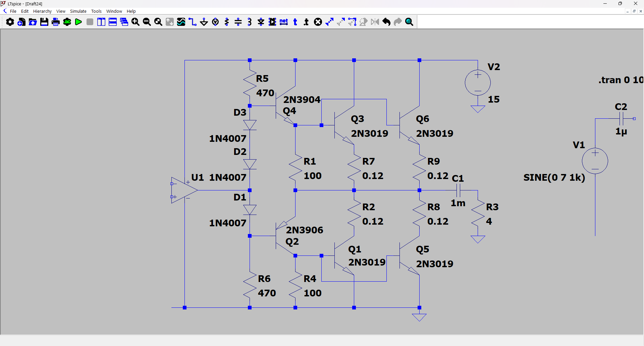
Task: Activate the Delete tool
Action: click(318, 22)
